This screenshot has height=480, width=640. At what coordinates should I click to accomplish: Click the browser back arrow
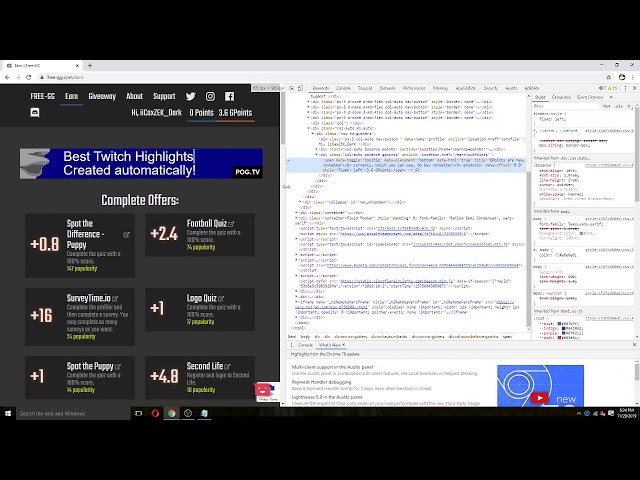pyautogui.click(x=7, y=77)
